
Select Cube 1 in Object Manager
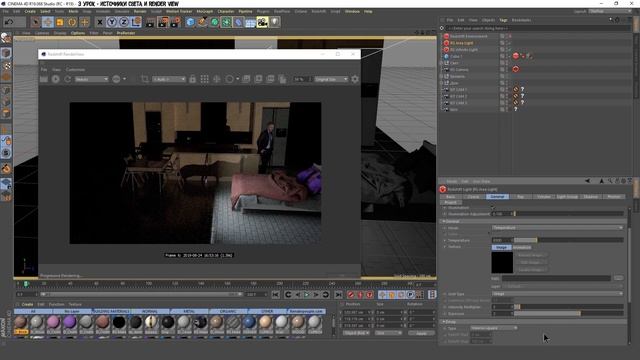(456, 56)
